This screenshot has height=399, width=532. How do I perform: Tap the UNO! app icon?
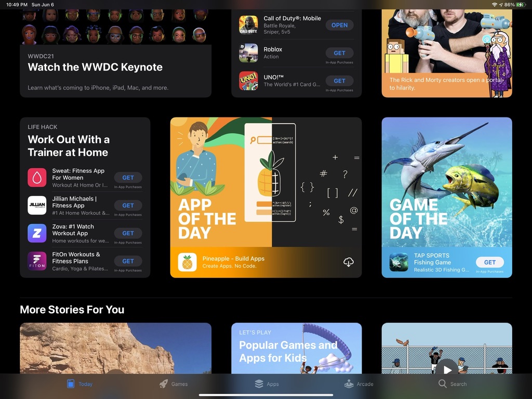click(x=248, y=81)
